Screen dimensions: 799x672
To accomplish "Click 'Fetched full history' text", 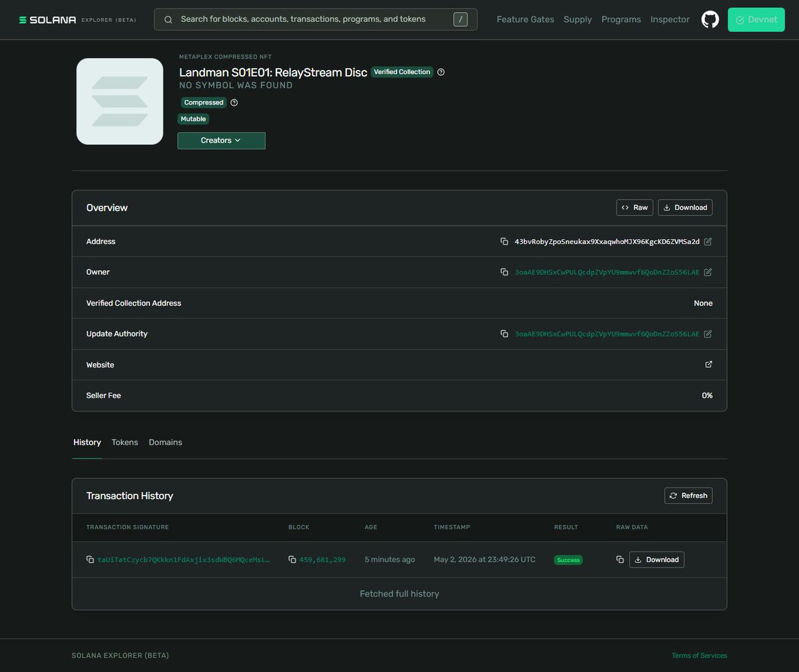I will coord(400,593).
